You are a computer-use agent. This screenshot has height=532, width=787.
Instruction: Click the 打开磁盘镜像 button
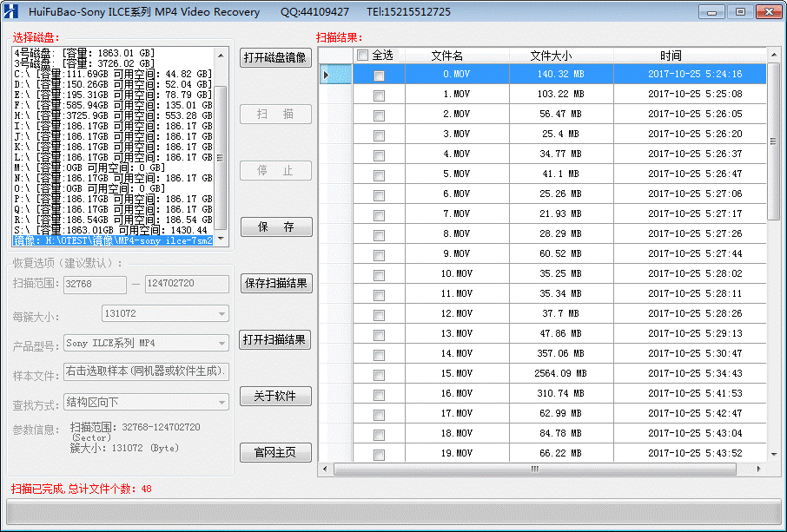click(x=275, y=57)
